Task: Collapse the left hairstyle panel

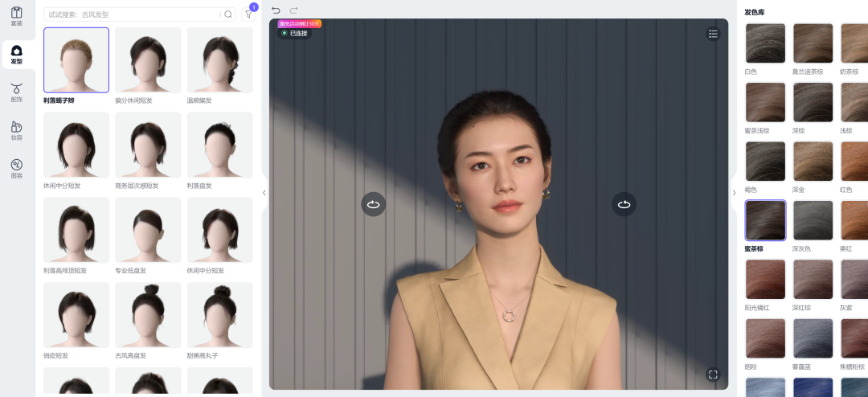Action: click(x=264, y=193)
